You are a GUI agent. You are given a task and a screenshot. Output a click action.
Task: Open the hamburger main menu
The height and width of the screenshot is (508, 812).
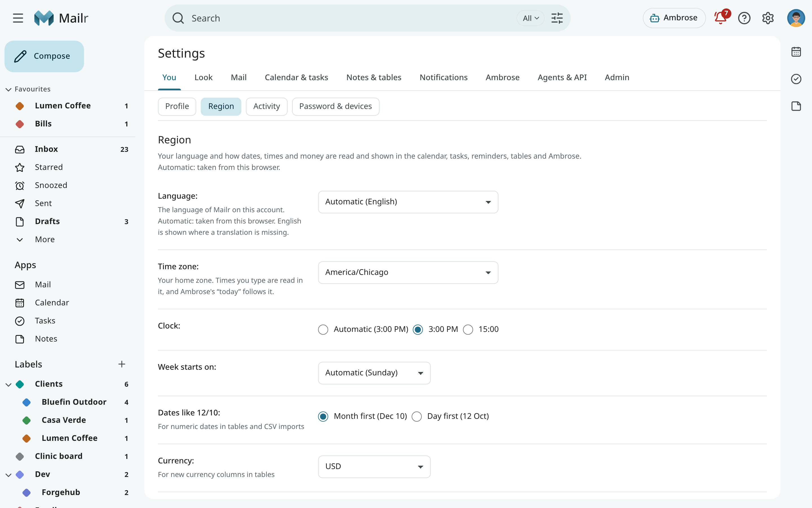coord(18,18)
